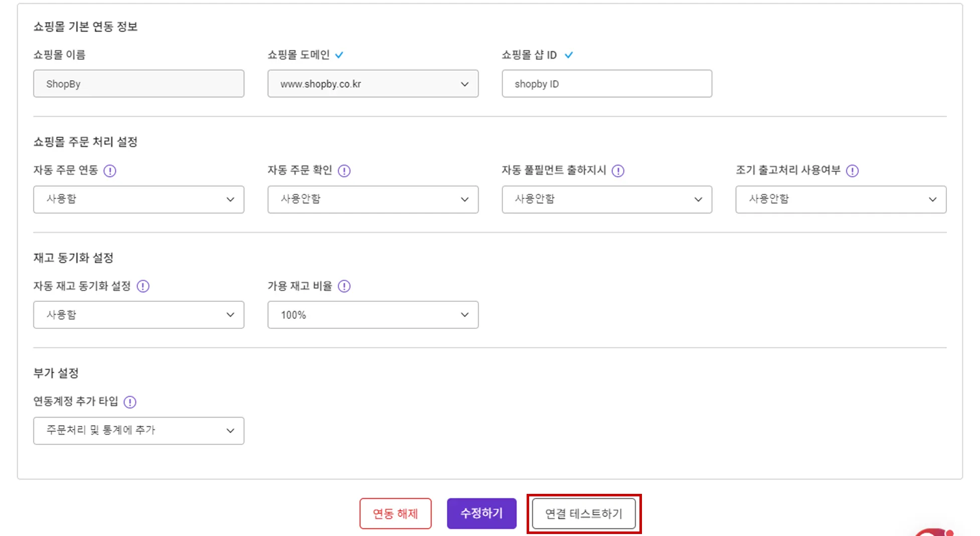
Task: Click the 연동 해제 button
Action: pos(395,513)
